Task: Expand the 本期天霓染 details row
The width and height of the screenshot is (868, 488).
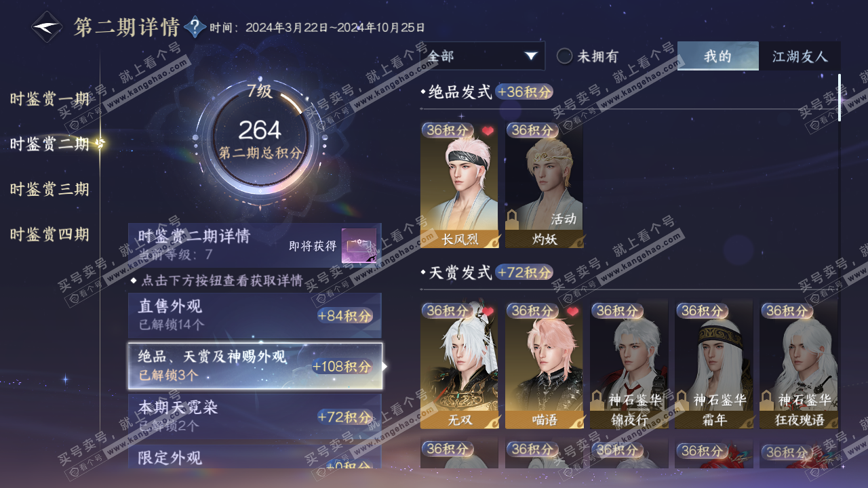Action: tap(255, 415)
